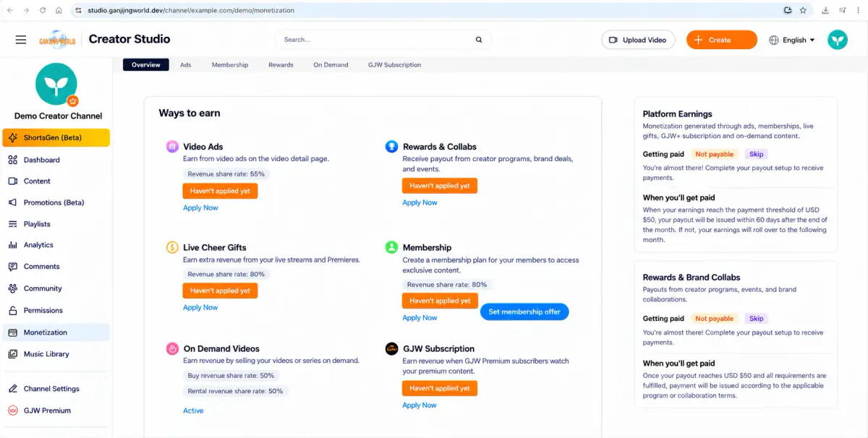
Task: Click Set membership offer button
Action: pyautogui.click(x=524, y=312)
